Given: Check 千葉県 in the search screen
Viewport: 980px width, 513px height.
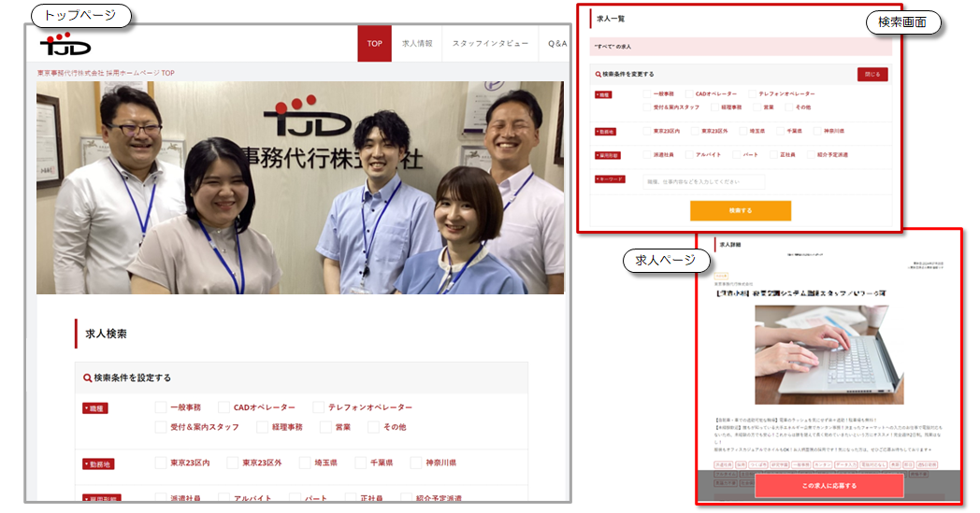Looking at the screenshot, I should click(x=779, y=131).
